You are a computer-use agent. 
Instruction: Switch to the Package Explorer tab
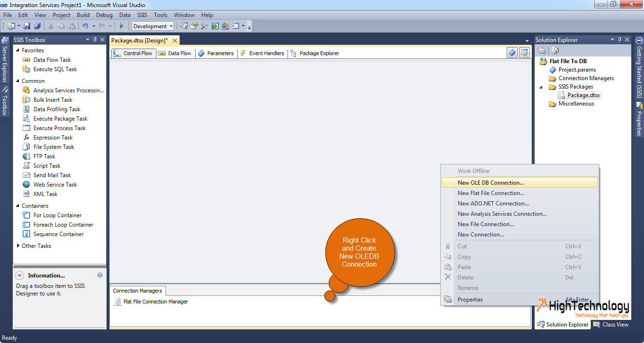tap(315, 53)
